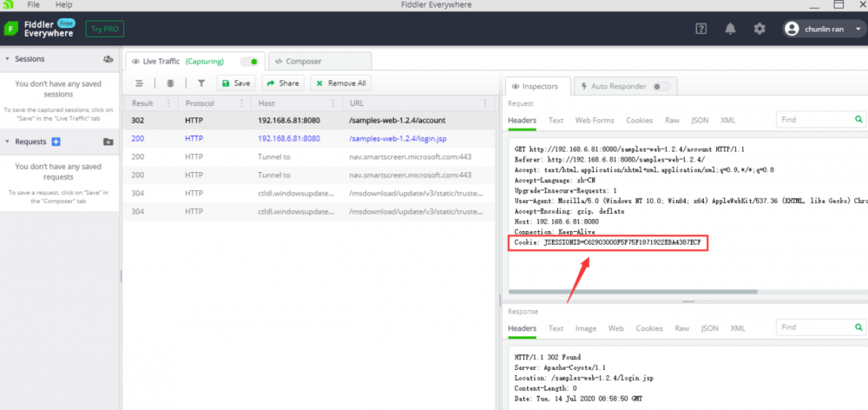Select the Request Cookies tab
The width and height of the screenshot is (868, 410).
640,120
